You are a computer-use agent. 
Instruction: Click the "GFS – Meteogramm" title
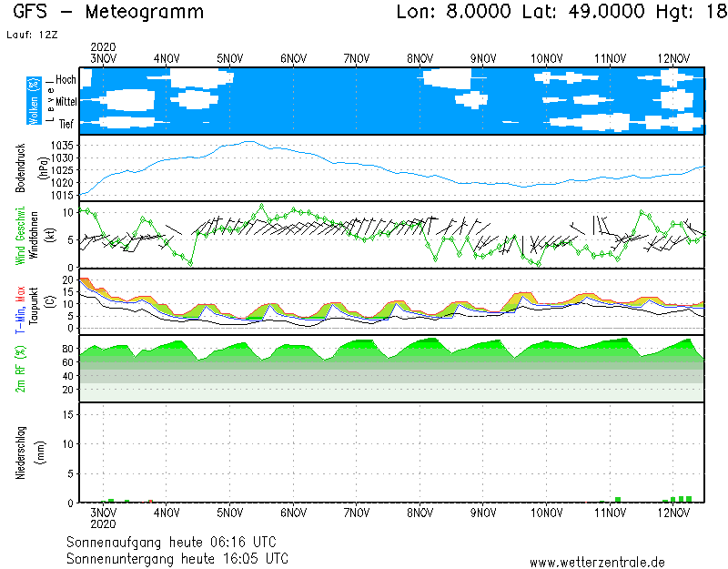[108, 12]
